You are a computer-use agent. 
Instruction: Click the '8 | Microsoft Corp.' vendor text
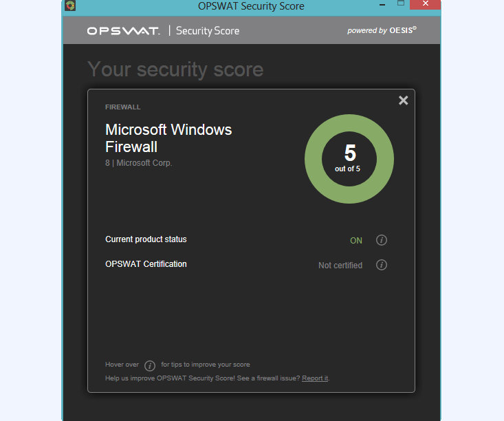click(138, 163)
